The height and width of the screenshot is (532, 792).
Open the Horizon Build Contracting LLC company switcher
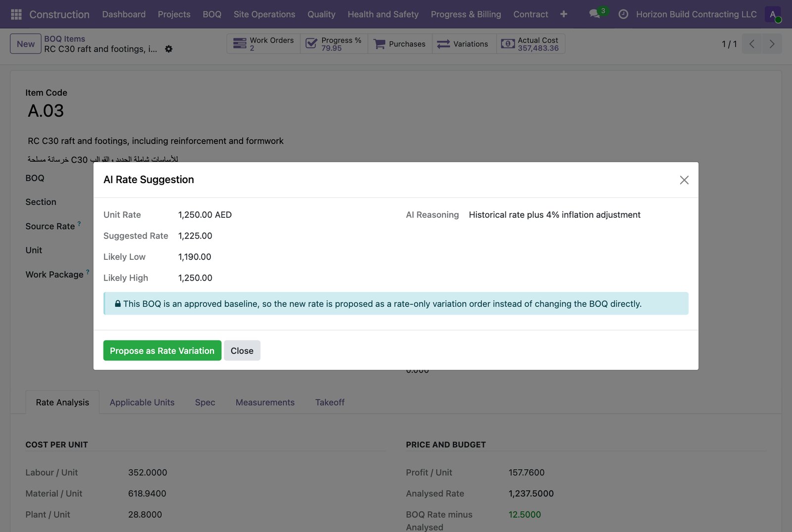click(x=696, y=14)
